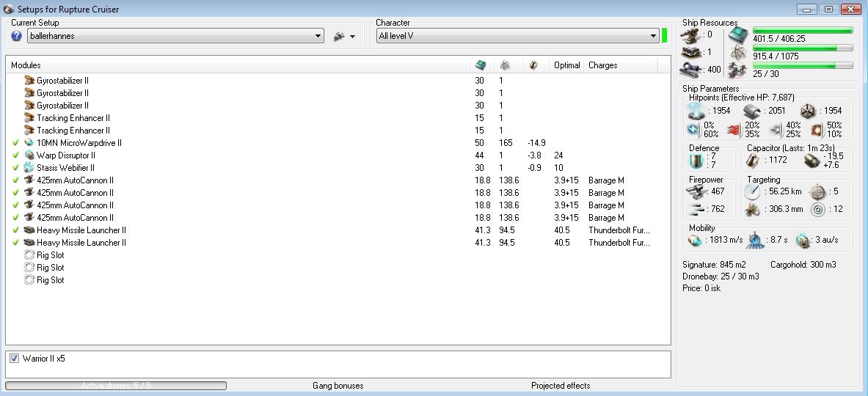Select the last empty Rig Slot
This screenshot has height=396, width=868.
click(x=338, y=280)
